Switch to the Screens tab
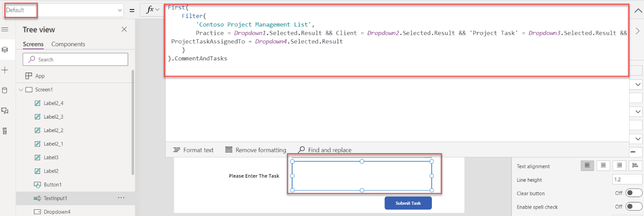The height and width of the screenshot is (216, 644). [33, 44]
